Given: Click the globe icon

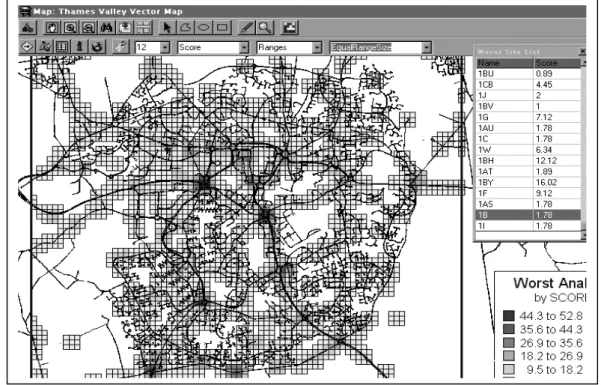Looking at the screenshot, I should pyautogui.click(x=97, y=47).
